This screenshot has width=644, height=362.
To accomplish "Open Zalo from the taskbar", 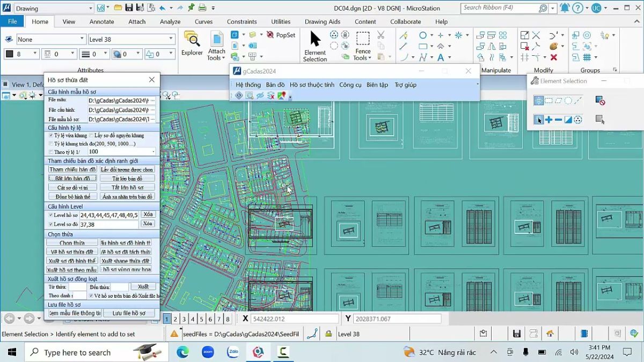I will tap(233, 352).
